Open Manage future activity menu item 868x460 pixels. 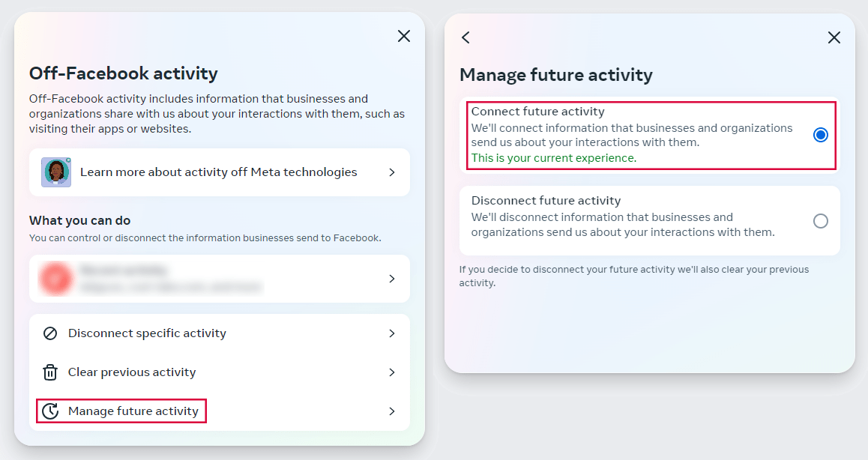(x=133, y=411)
